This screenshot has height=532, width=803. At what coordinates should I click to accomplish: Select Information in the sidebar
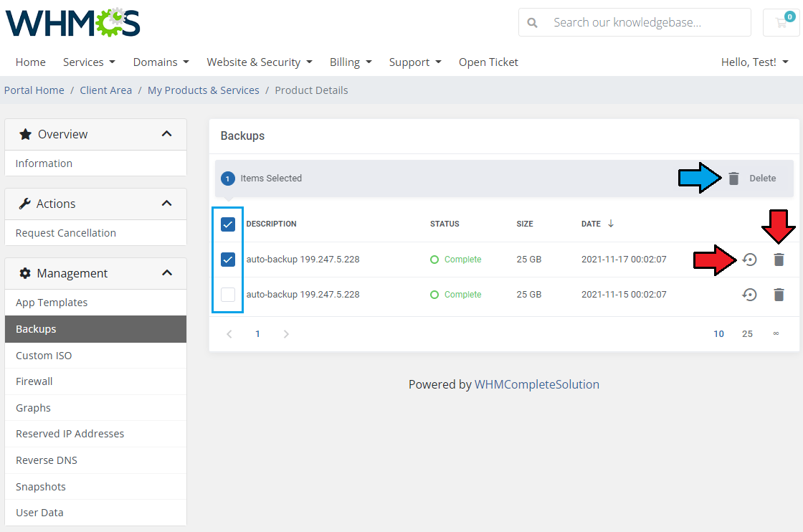coord(96,163)
